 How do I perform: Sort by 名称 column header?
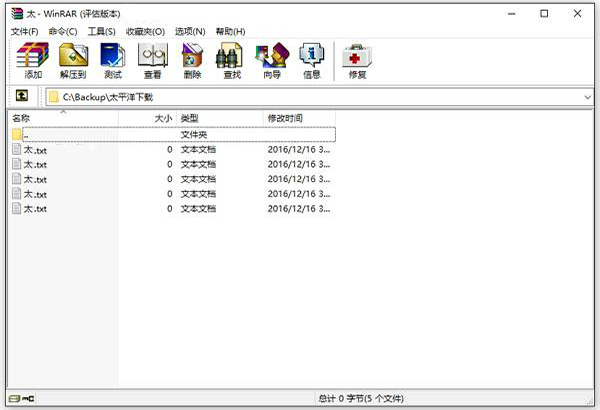click(64, 118)
